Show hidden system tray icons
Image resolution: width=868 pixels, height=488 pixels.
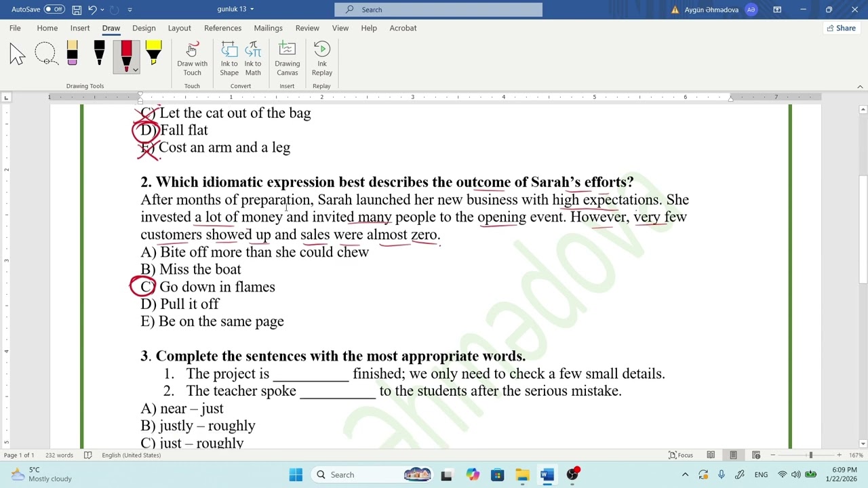[685, 474]
